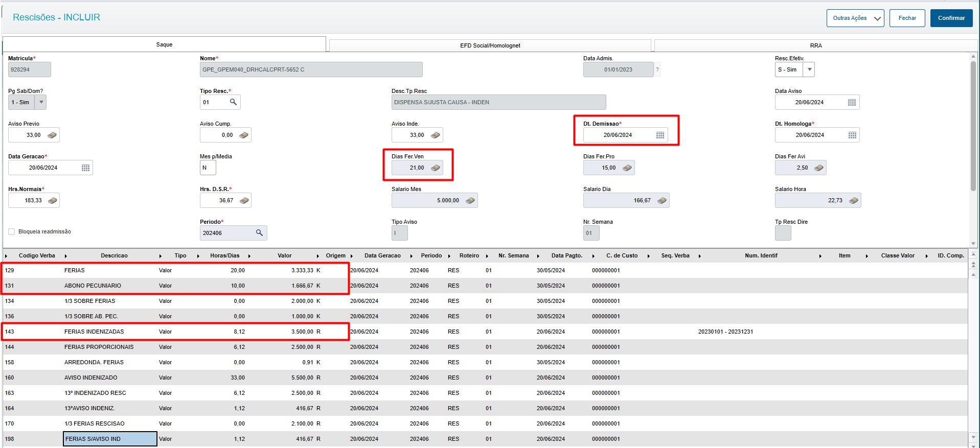Click the Dt. Homologa calendar icon
This screenshot has height=448, width=980.
click(852, 135)
